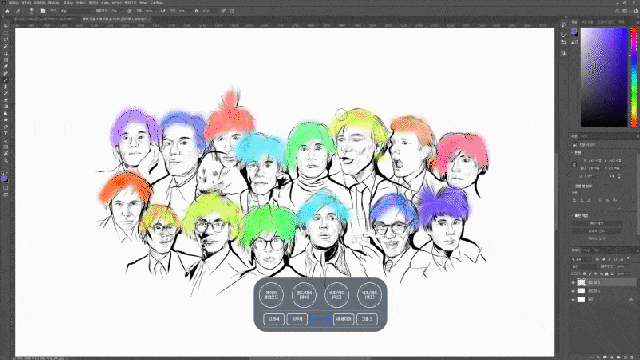
Task: Select the Clone Stamp tool
Action: point(6,87)
